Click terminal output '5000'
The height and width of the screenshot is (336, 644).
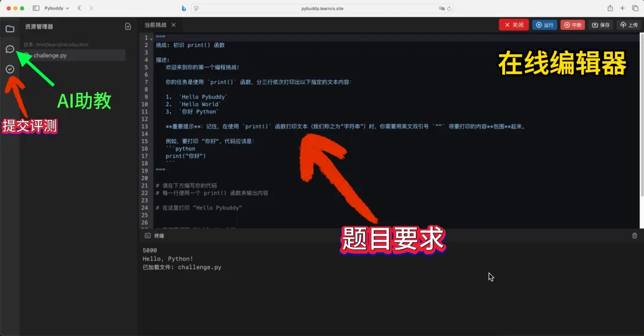[150, 251]
